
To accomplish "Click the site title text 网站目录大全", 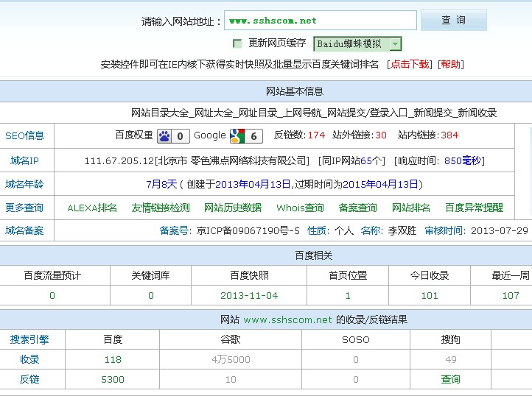I will pos(160,113).
